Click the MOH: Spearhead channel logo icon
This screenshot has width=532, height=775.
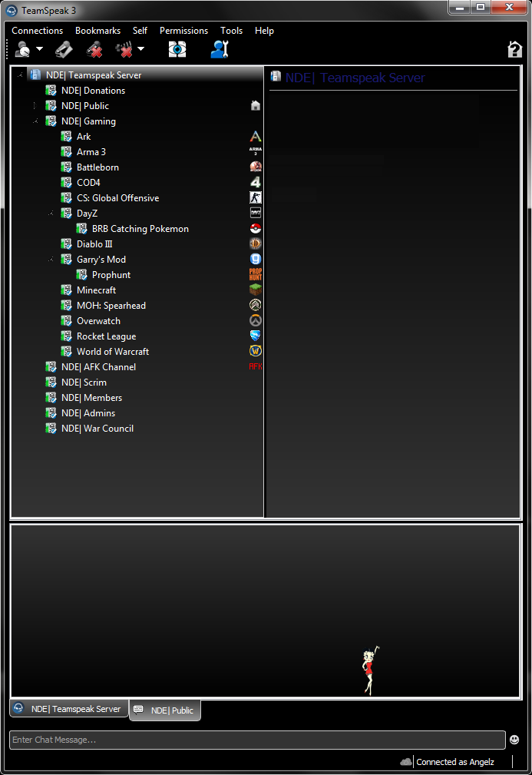[256, 305]
